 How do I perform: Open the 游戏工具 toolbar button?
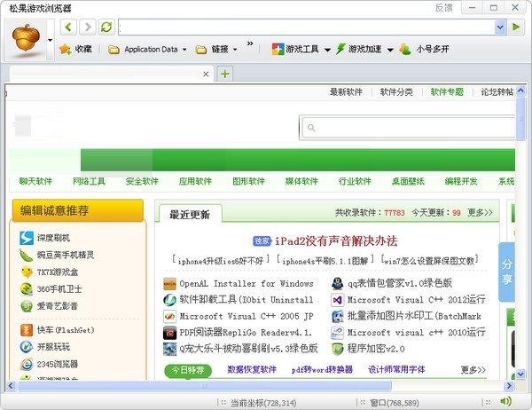295,50
